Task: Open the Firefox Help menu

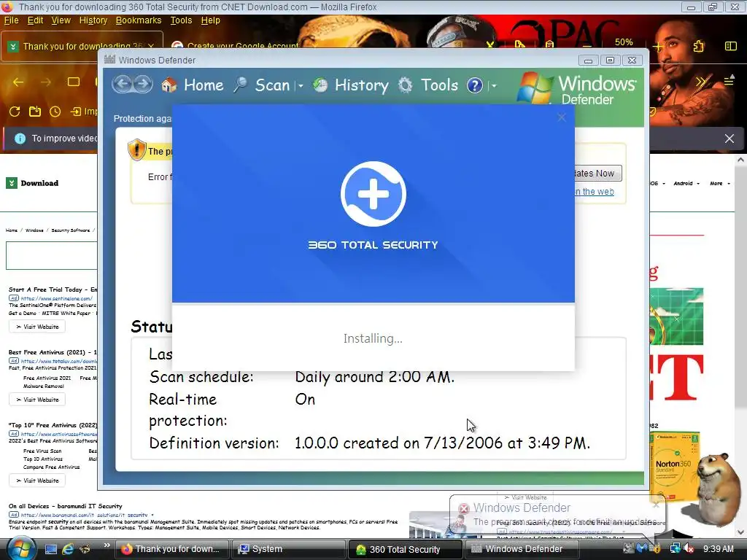Action: 211,20
